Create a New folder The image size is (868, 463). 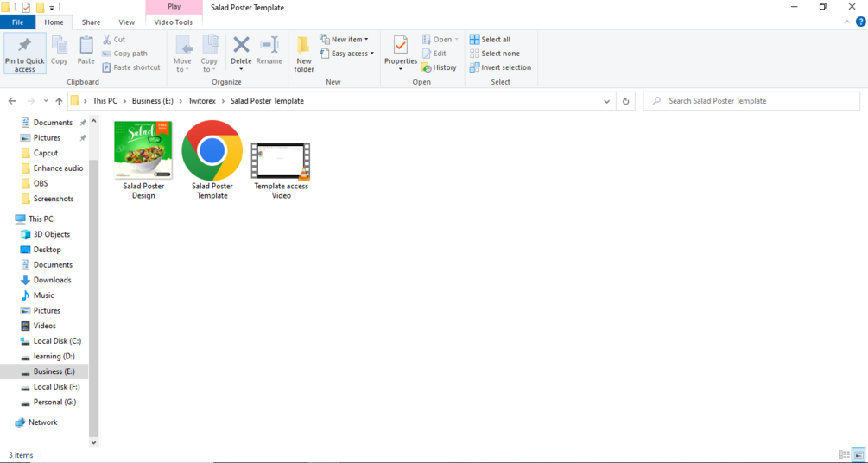click(304, 54)
